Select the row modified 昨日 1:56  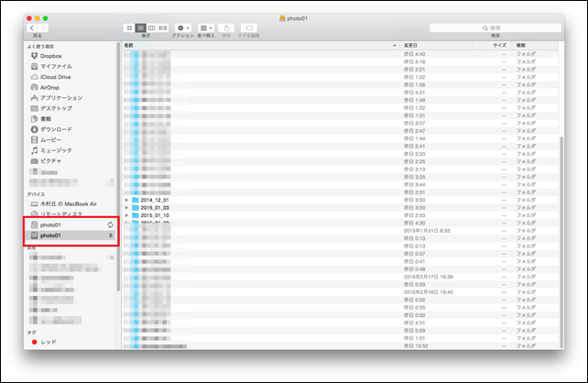340,85
